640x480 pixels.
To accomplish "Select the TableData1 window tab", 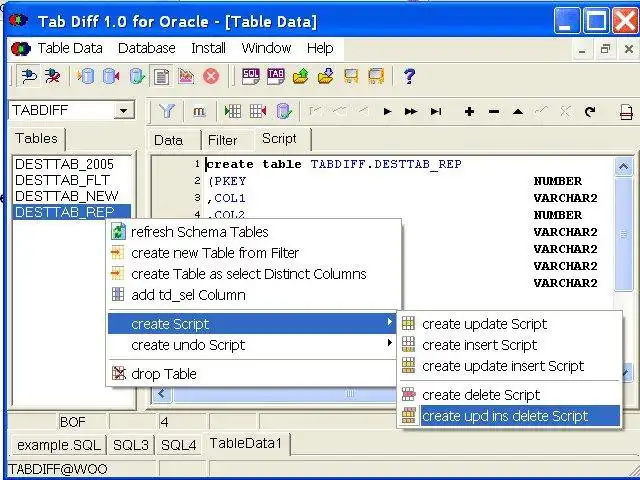I will point(246,443).
